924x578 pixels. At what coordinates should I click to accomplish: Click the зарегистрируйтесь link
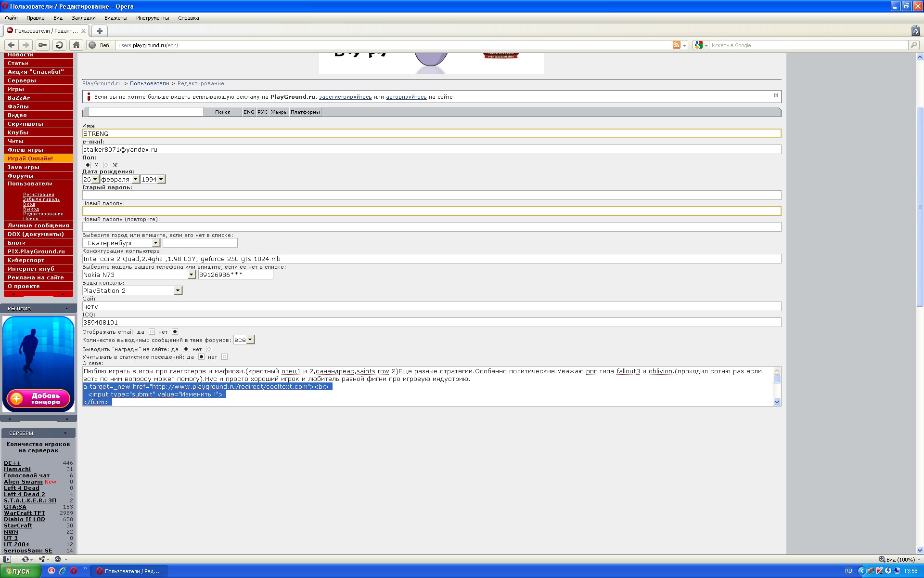coord(345,97)
